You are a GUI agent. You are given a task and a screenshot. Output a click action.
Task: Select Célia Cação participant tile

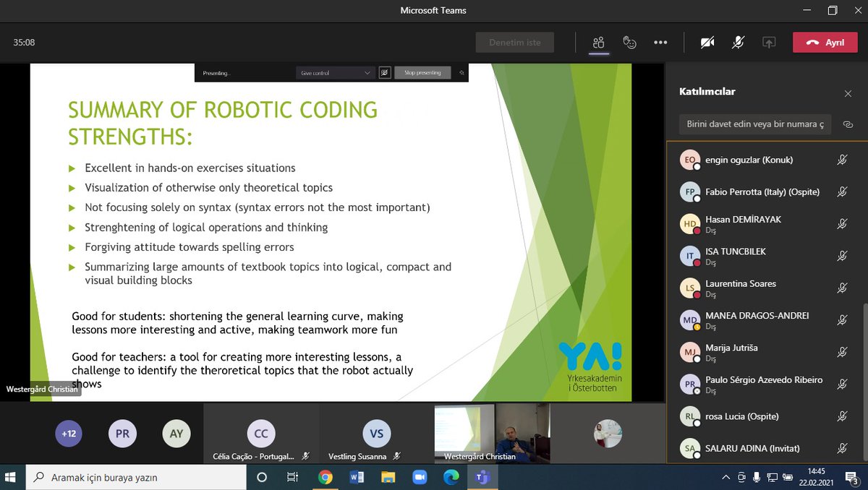point(261,434)
